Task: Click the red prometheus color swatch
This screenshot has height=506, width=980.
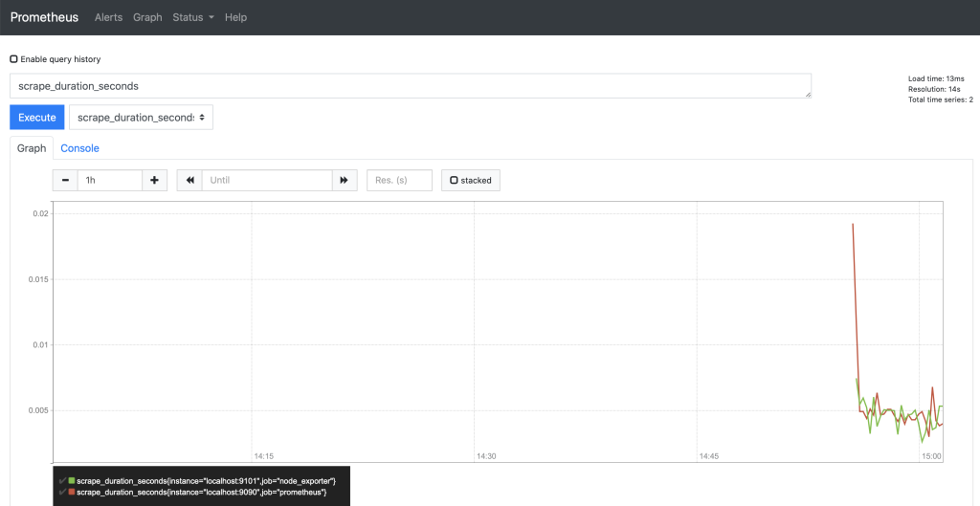Action: click(72, 492)
